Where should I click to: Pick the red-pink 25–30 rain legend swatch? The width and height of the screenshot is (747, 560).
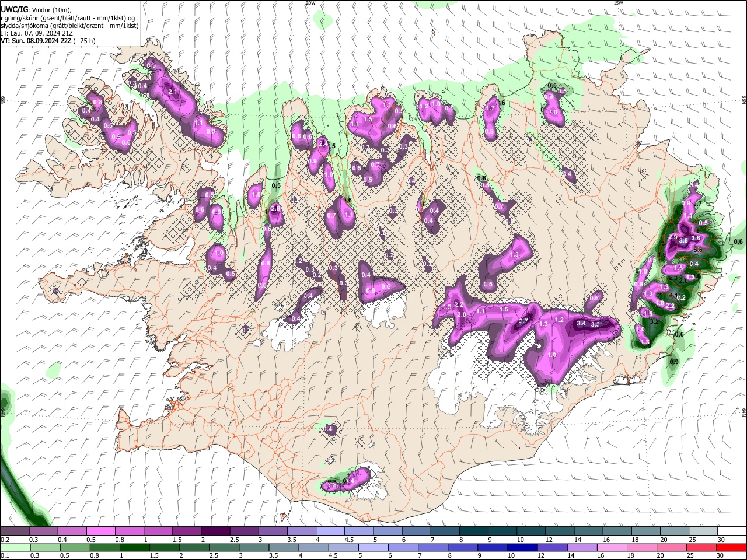pos(702,547)
